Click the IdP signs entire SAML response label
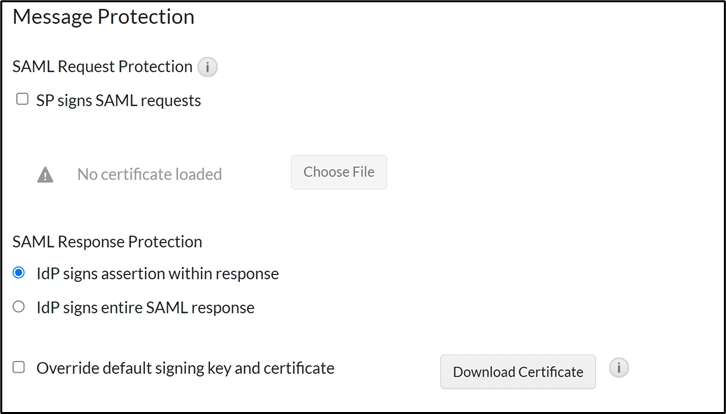 (145, 308)
